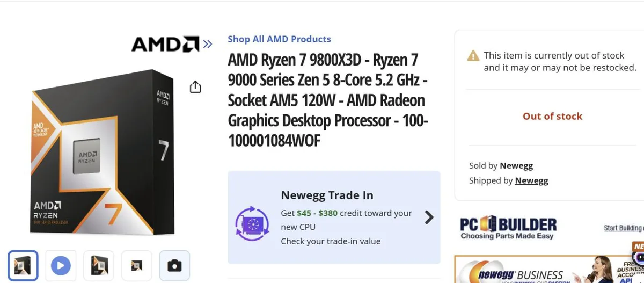
Task: Click the AMD Ryzen 7 9800X3D title
Action: 328,100
